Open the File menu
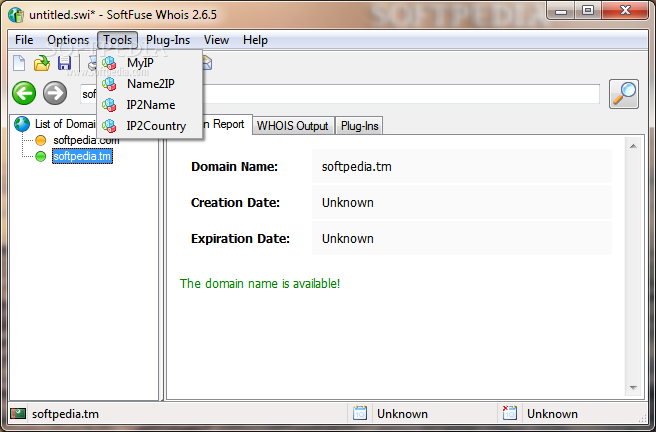The width and height of the screenshot is (656, 432). click(24, 40)
